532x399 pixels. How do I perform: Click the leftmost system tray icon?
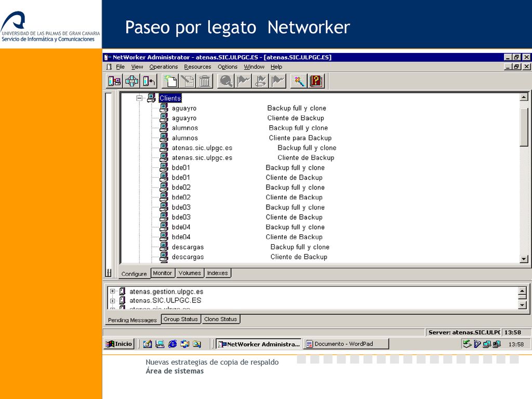467,344
